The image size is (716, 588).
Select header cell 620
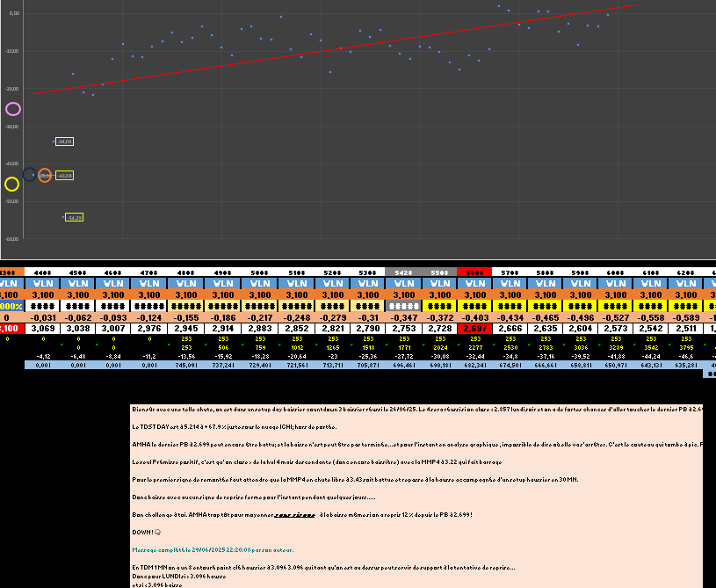coord(685,272)
